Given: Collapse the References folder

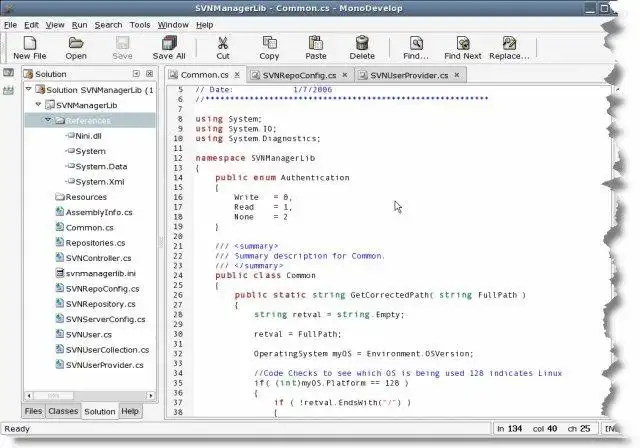Looking at the screenshot, I should pyautogui.click(x=48, y=120).
